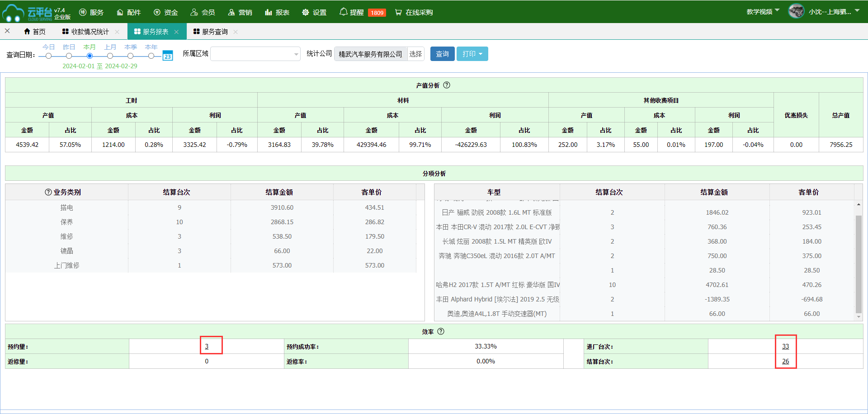
Task: Select the 本年 date radio option
Action: click(151, 56)
